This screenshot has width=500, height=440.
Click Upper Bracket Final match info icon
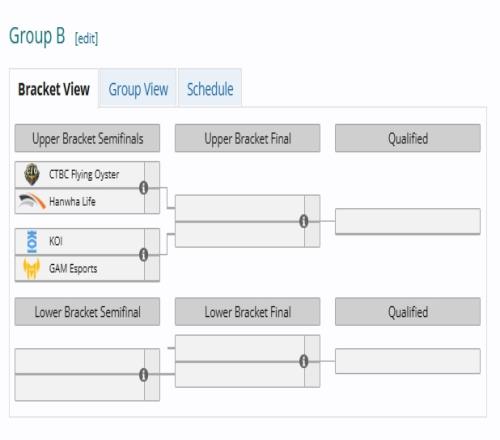(304, 221)
